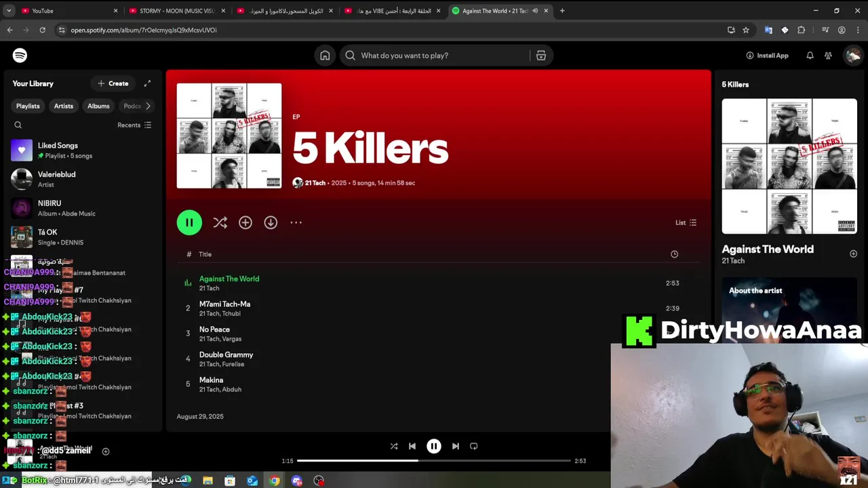Skip to the next track

pos(456,446)
